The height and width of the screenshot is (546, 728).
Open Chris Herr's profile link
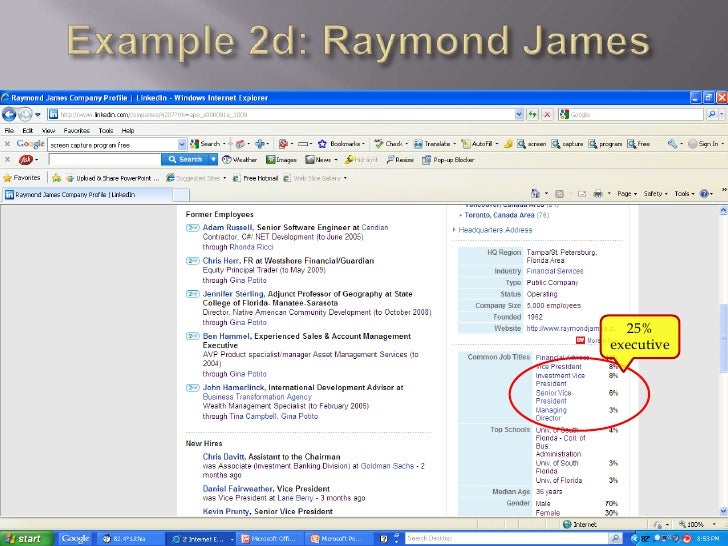pos(220,261)
